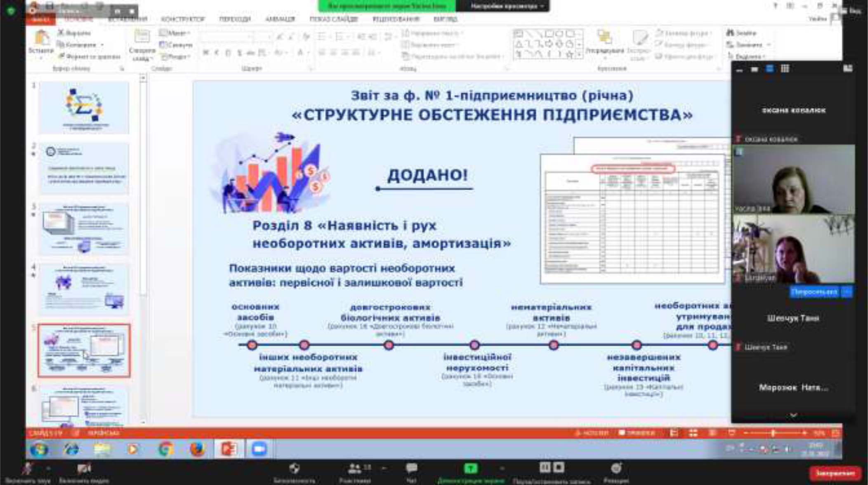This screenshot has width=868, height=485.
Task: Open the Select (Виділити) dropdown
Action: click(747, 56)
